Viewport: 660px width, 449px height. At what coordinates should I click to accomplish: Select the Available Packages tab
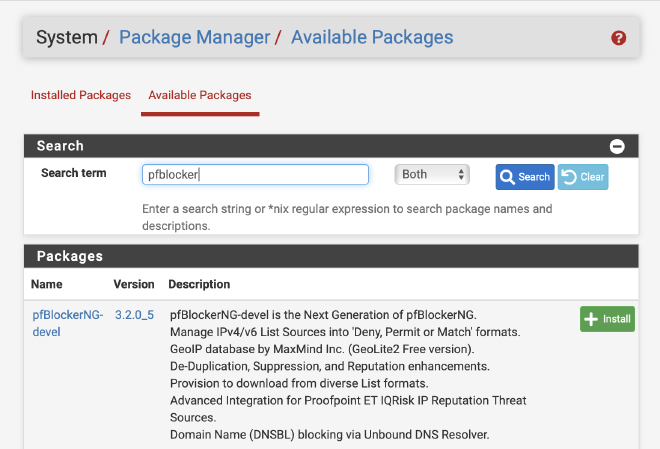pos(200,95)
